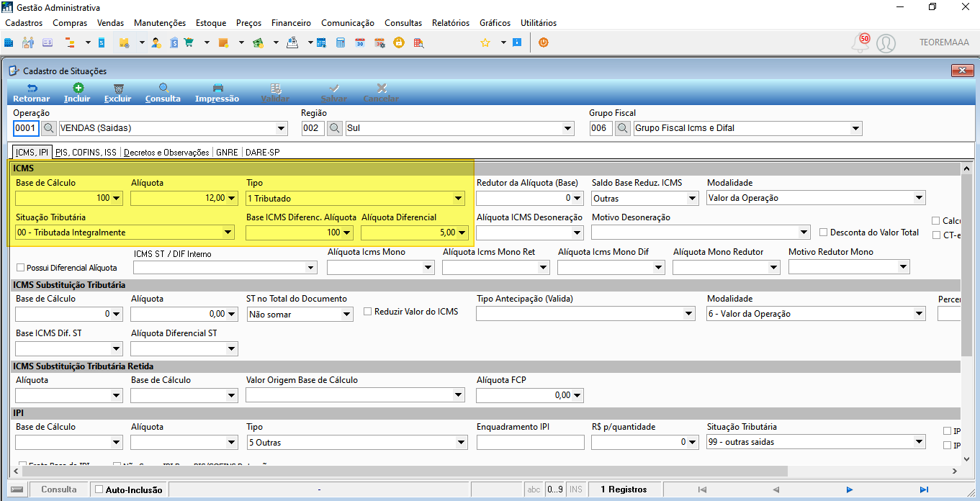The height and width of the screenshot is (501, 980).
Task: Enable Possui Diferencial Alíquota checkbox
Action: 20,268
